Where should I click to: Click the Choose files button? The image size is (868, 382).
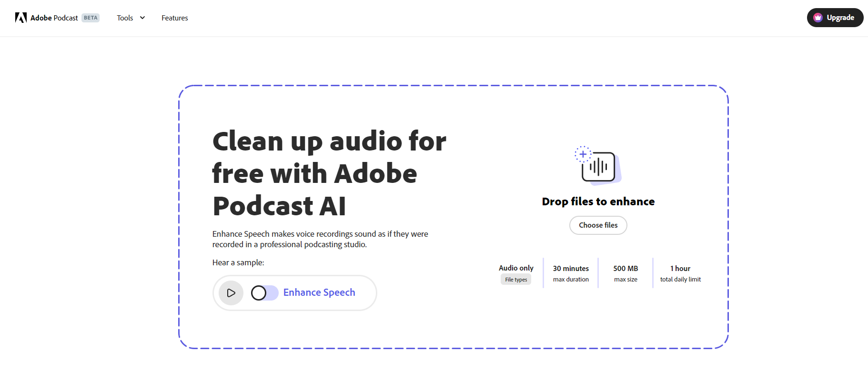pyautogui.click(x=598, y=225)
